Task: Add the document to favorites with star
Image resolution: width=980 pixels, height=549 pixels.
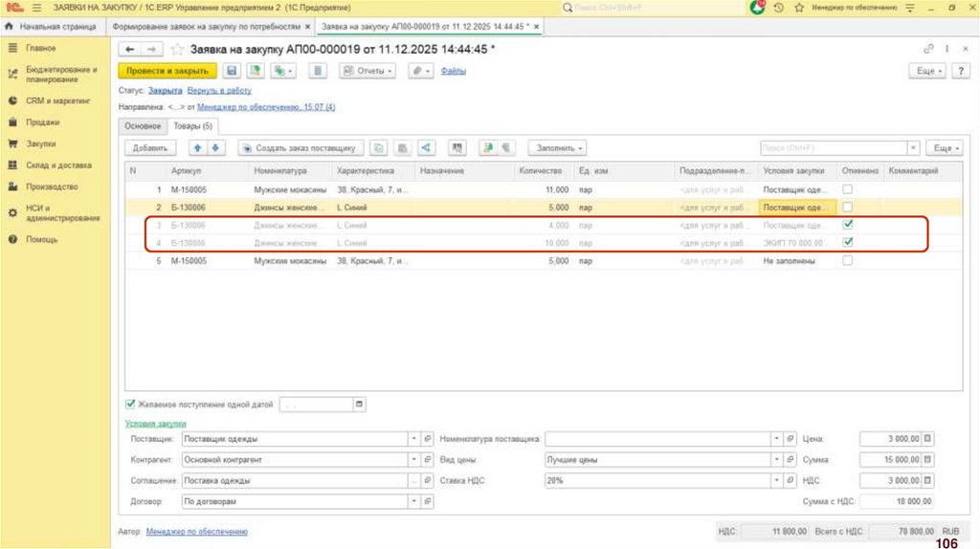Action: (178, 49)
